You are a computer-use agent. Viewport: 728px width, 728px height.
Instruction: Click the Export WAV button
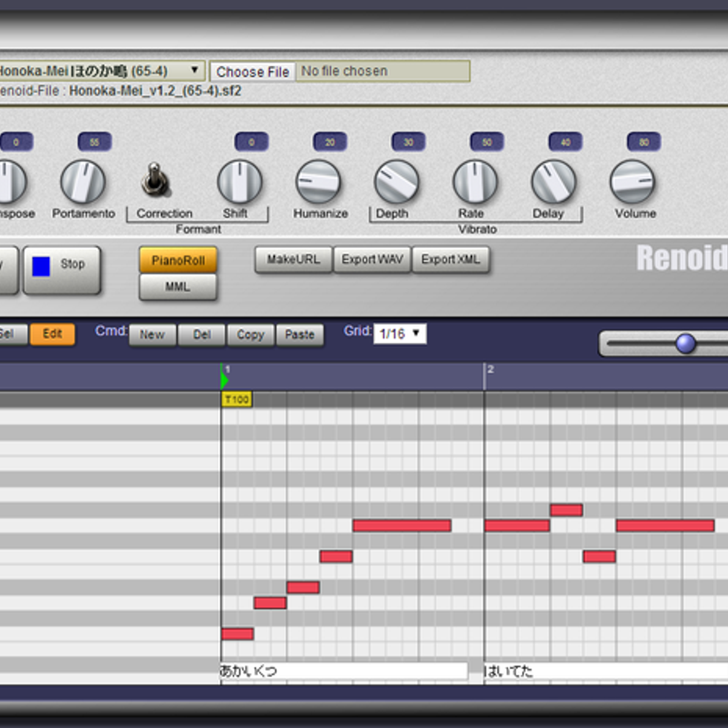(372, 260)
